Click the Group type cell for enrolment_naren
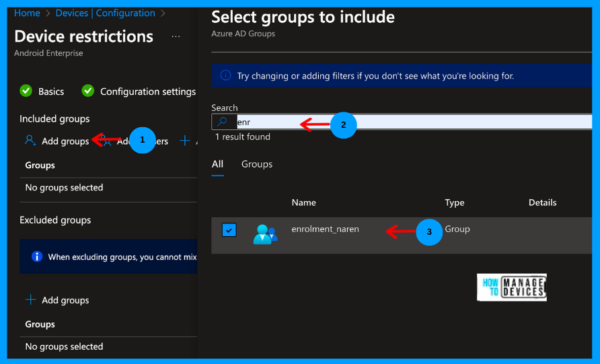The width and height of the screenshot is (600, 364). 457,229
